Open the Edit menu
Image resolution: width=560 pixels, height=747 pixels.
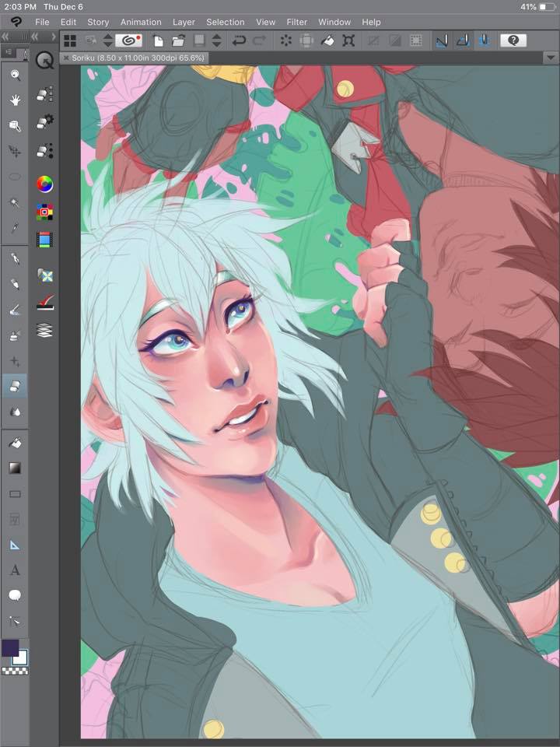(68, 22)
